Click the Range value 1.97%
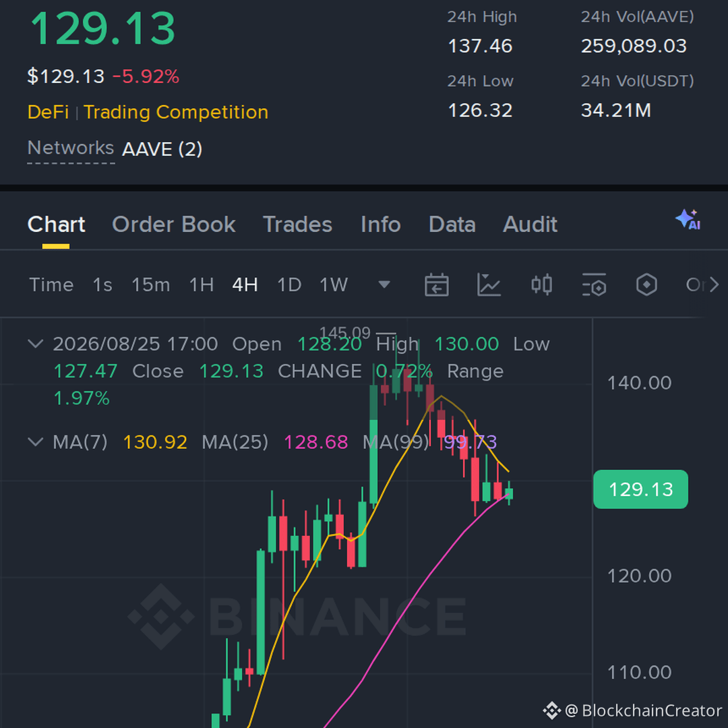728x728 pixels. 82,398
